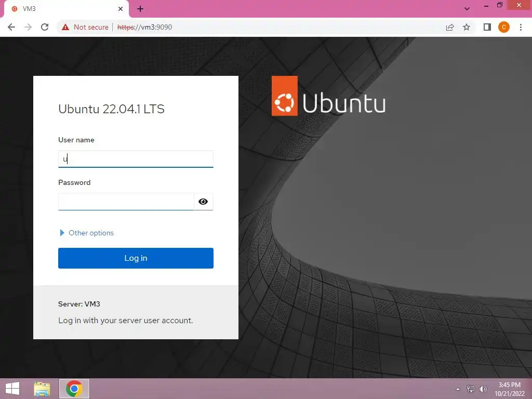Open the network tray icon
This screenshot has height=399, width=532.
pos(471,389)
